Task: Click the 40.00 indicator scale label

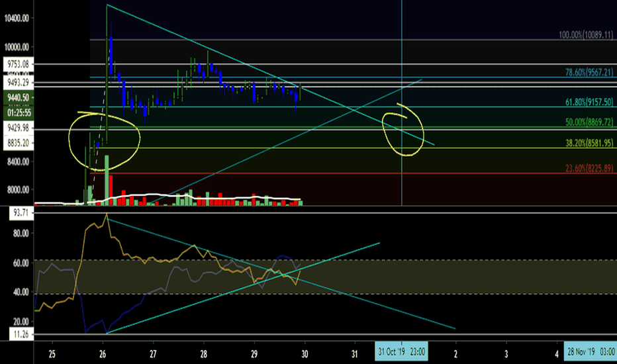Action: click(21, 292)
